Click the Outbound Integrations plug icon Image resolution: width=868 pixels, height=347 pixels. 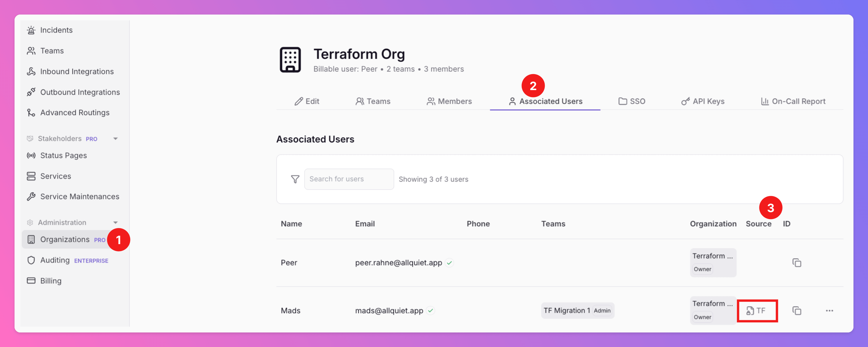coord(31,92)
